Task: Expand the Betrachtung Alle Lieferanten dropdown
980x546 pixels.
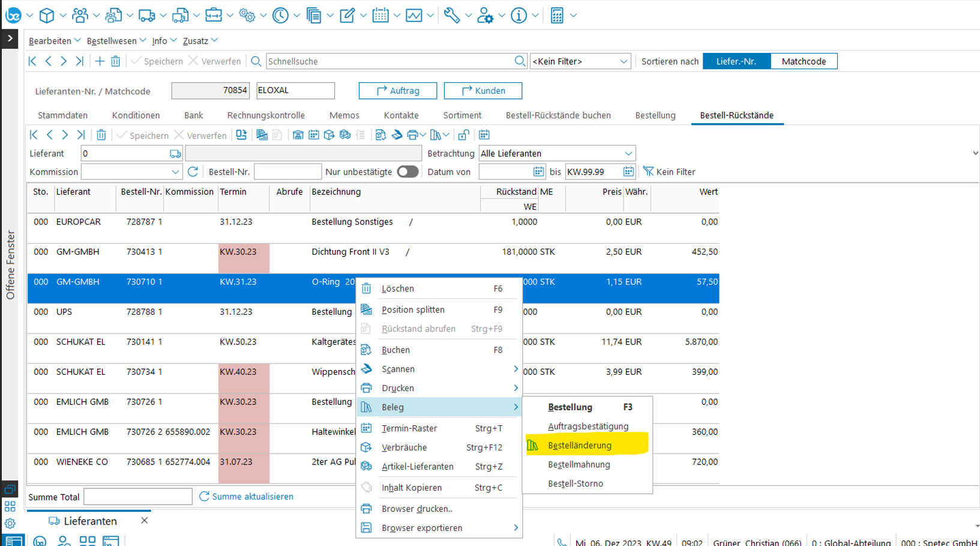Action: pyautogui.click(x=628, y=154)
